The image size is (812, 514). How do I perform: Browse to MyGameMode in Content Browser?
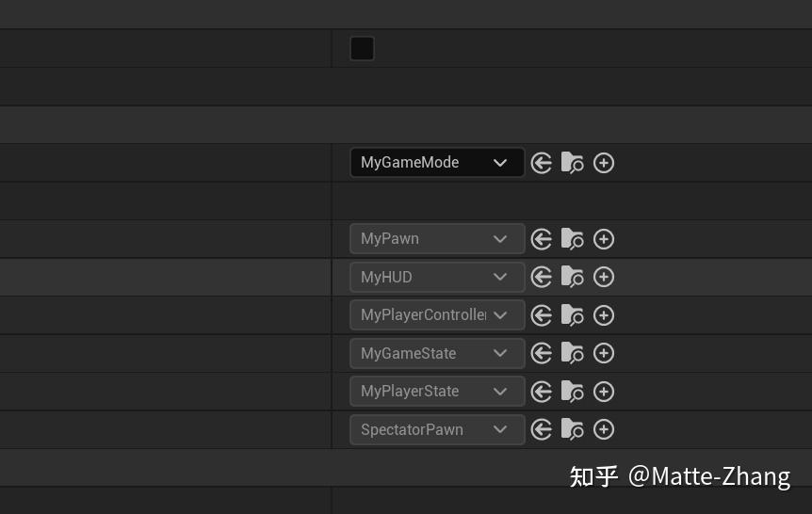[572, 163]
